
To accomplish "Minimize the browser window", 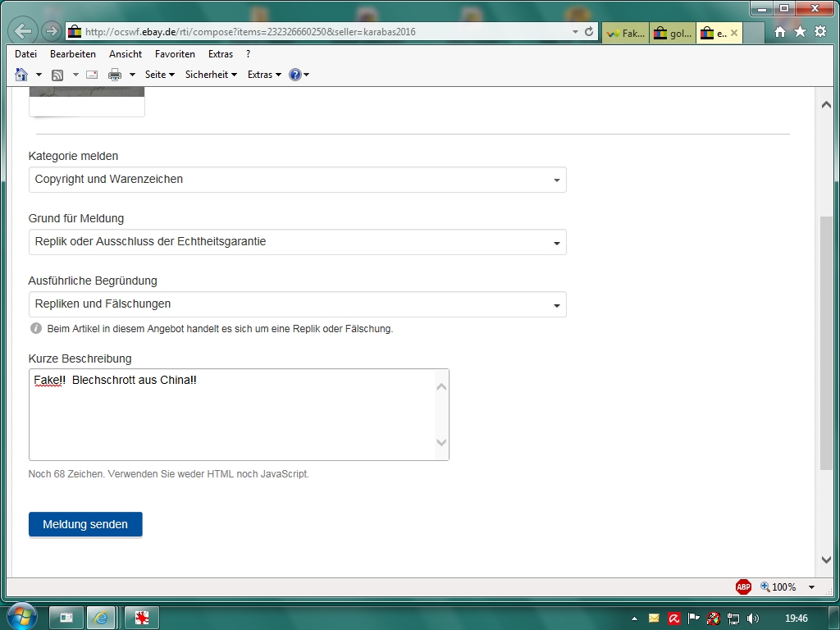I will 762,8.
